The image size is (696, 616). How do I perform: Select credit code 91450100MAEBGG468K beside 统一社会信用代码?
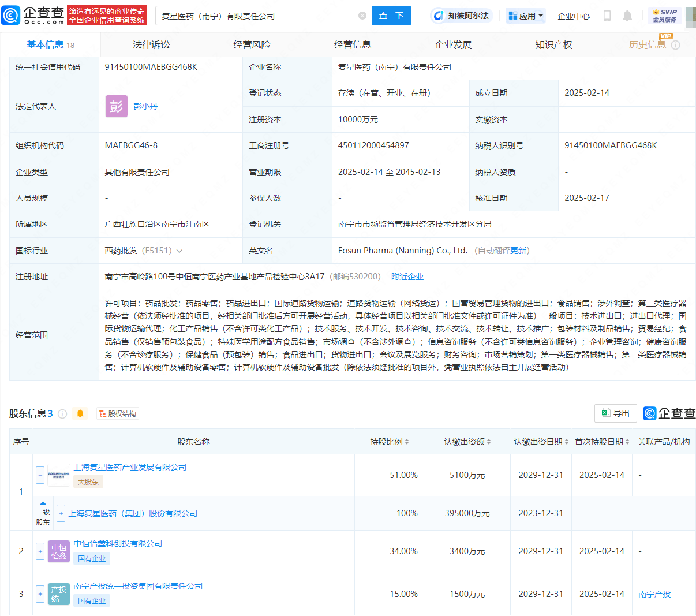click(x=151, y=67)
